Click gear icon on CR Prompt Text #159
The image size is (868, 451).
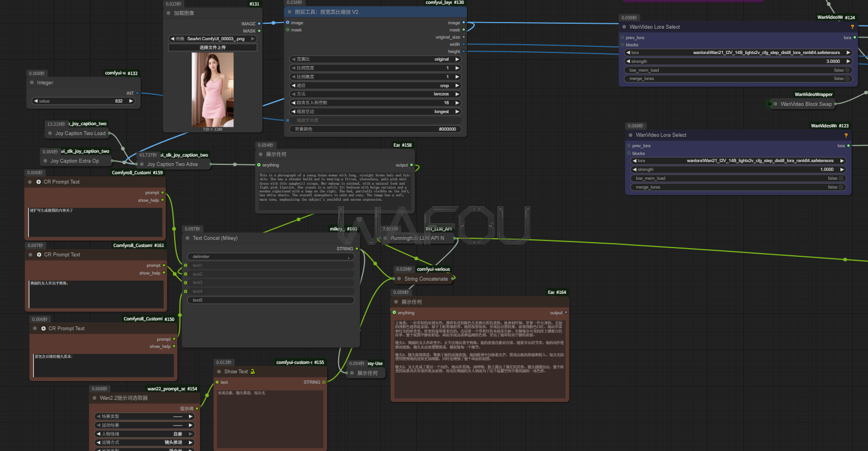pos(39,182)
